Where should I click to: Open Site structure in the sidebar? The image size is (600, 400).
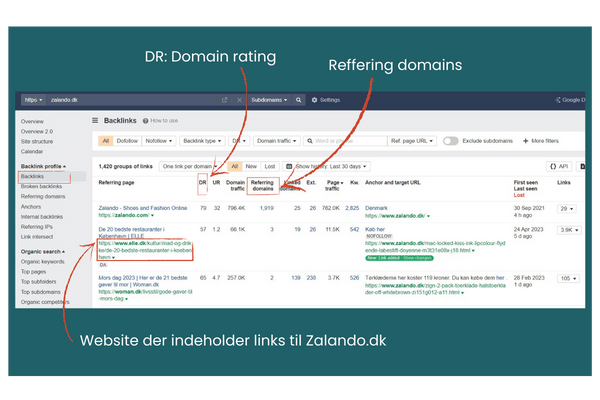coord(37,142)
